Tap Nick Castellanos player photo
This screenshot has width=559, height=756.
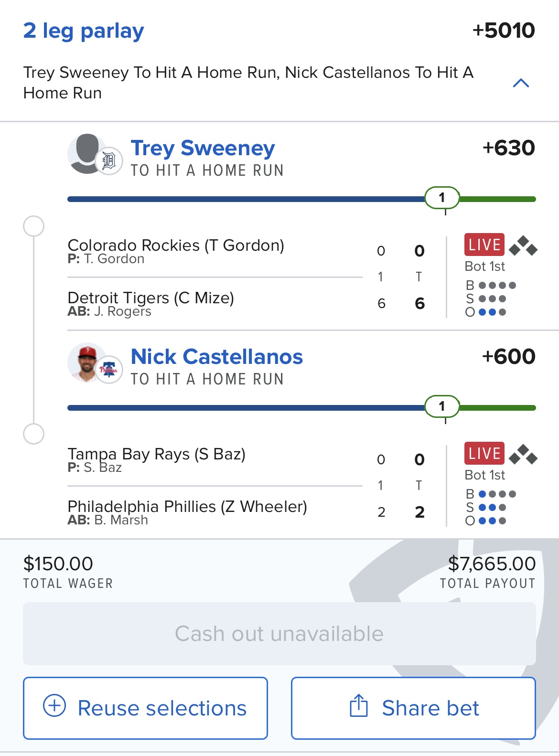[86, 362]
